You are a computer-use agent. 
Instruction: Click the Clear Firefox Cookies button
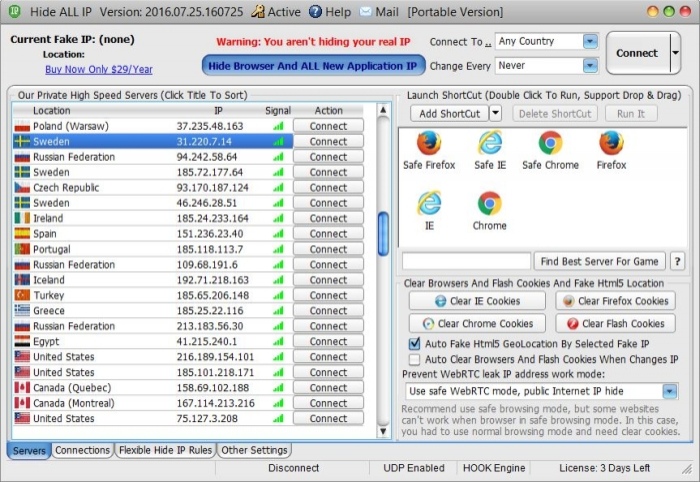pos(615,301)
